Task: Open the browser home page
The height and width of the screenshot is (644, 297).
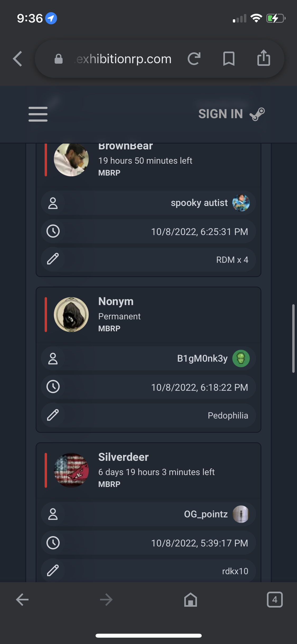Action: pyautogui.click(x=191, y=599)
